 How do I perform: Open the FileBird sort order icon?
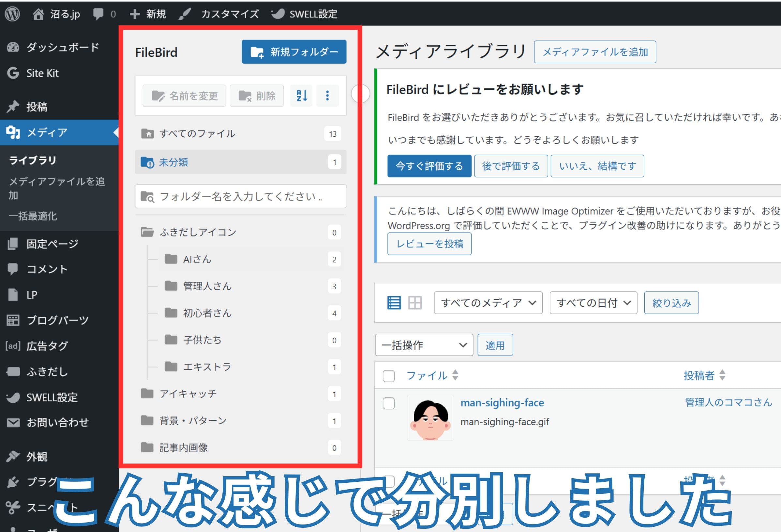click(301, 96)
